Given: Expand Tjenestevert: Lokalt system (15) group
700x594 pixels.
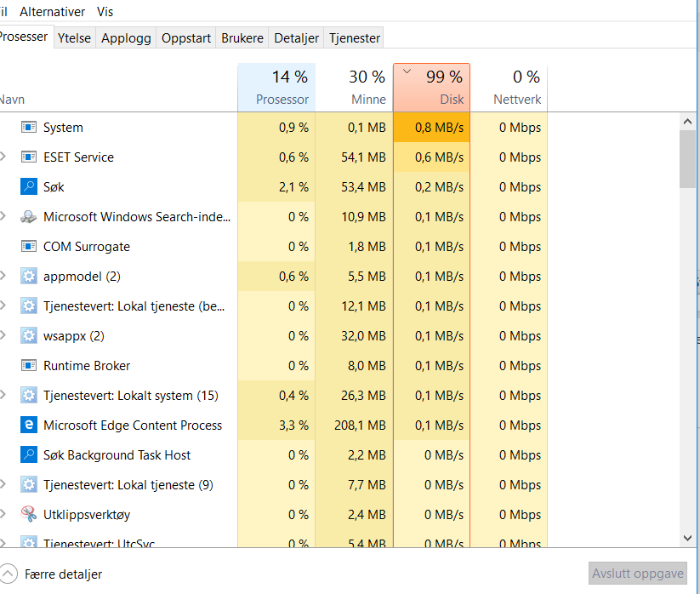Looking at the screenshot, I should [3, 395].
